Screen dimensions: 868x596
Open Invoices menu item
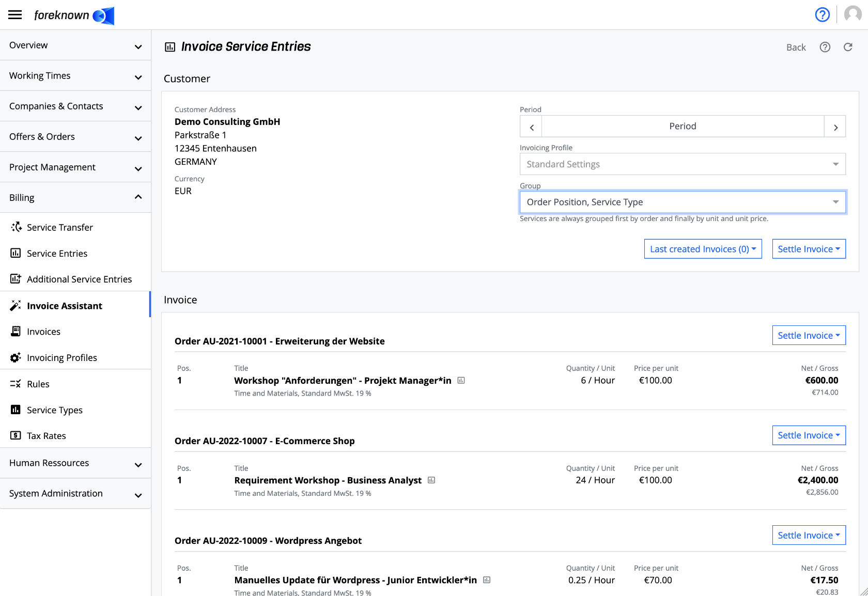pos(75,332)
